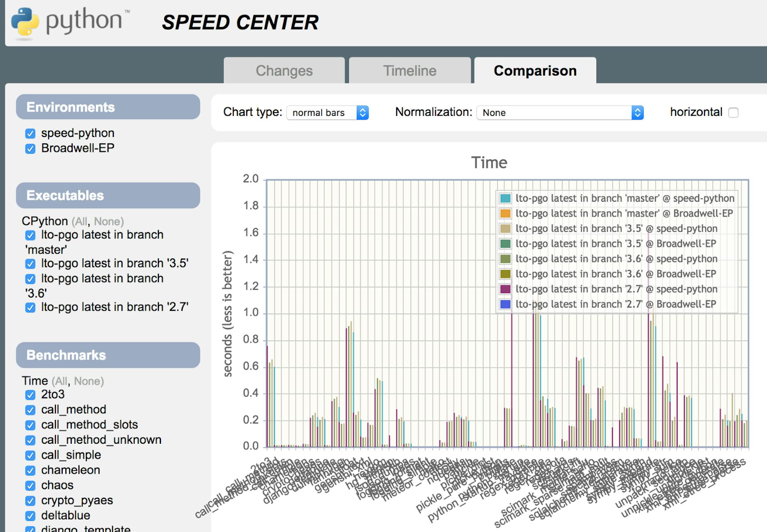767x532 pixels.
Task: Switch to the Changes tab
Action: click(x=284, y=71)
